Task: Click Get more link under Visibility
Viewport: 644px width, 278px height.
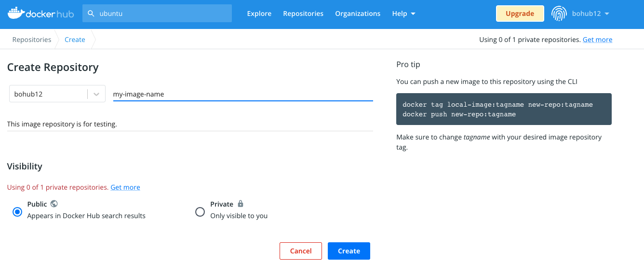Action: 125,187
